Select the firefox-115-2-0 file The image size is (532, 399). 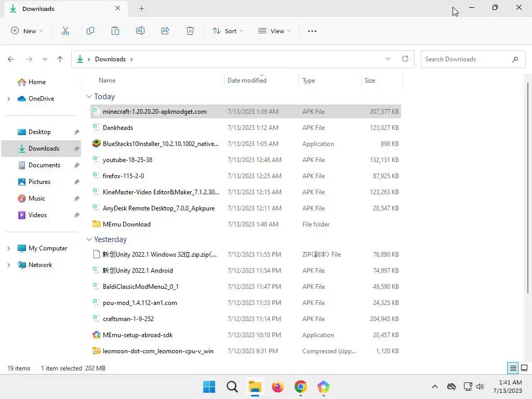[246, 176]
